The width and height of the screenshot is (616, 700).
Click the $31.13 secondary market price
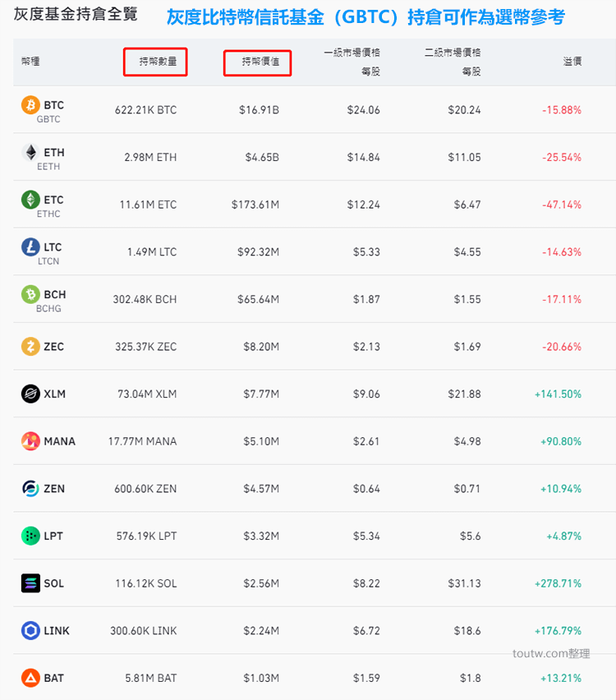(x=464, y=583)
